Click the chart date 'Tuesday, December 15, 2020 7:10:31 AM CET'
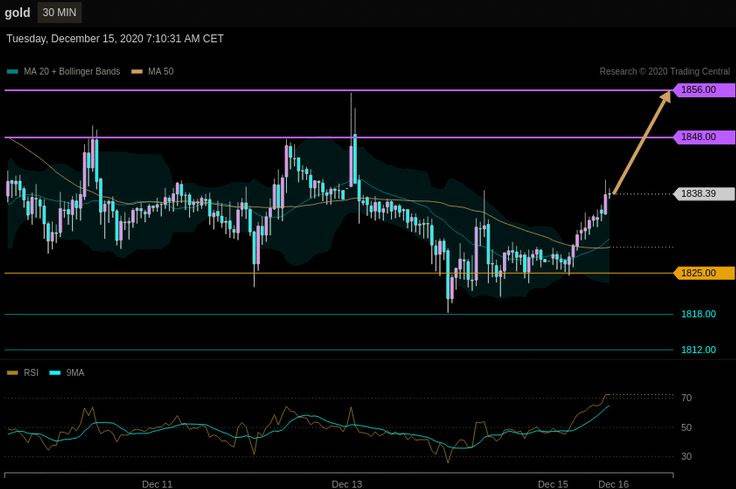The image size is (736, 489). (x=115, y=38)
